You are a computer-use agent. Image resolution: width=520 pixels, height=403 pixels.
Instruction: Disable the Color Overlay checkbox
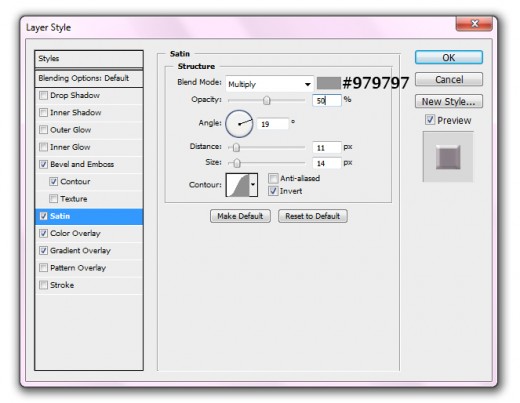click(x=43, y=233)
